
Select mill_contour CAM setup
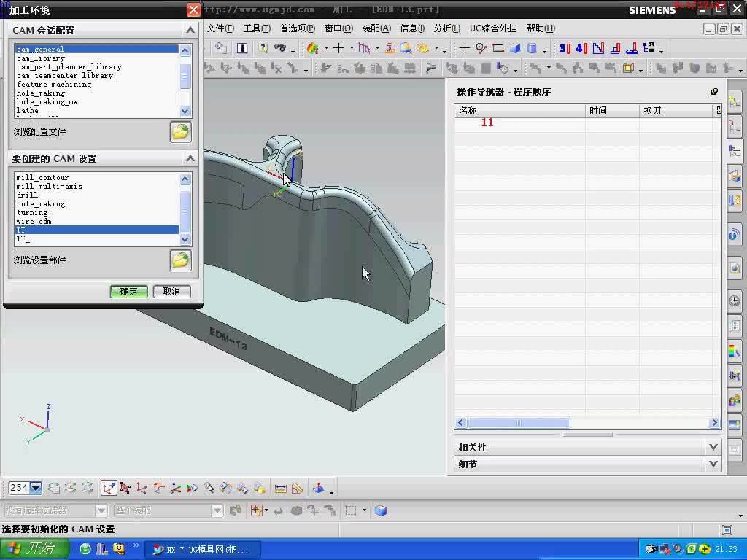coord(97,177)
